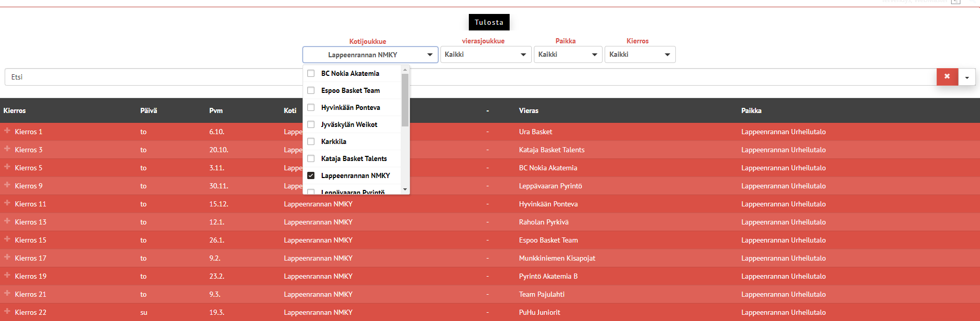Click the Kierros 19 round label
Screen dimensions: 980x321
[30, 276]
